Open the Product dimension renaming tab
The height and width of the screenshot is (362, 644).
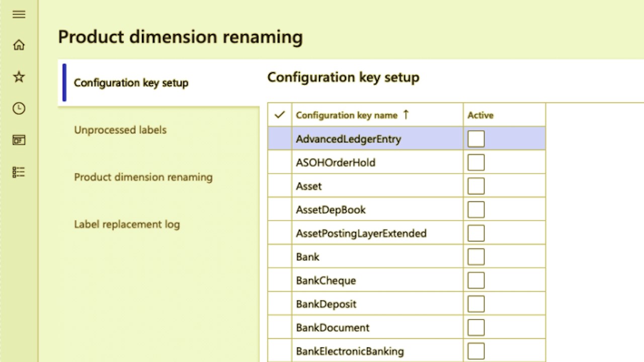[x=143, y=177]
